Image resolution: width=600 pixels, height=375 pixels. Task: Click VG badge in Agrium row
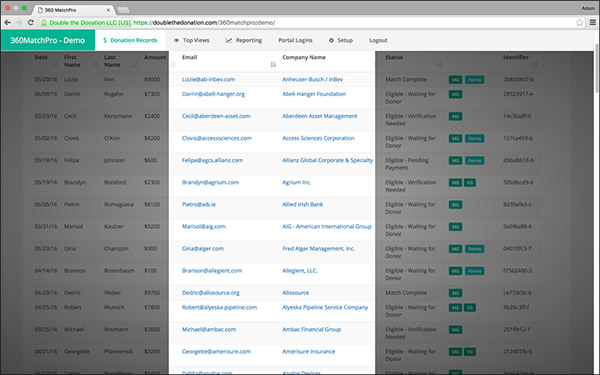470,183
